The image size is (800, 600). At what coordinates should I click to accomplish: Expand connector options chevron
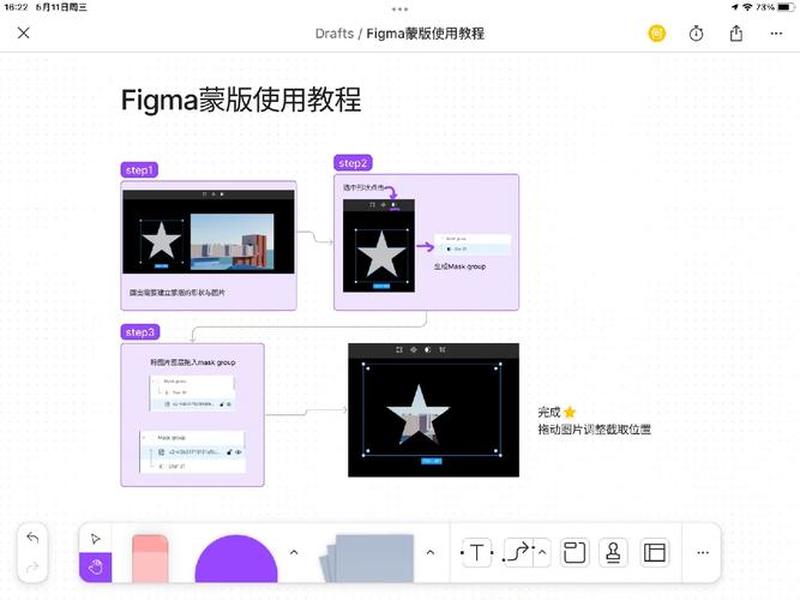point(542,553)
